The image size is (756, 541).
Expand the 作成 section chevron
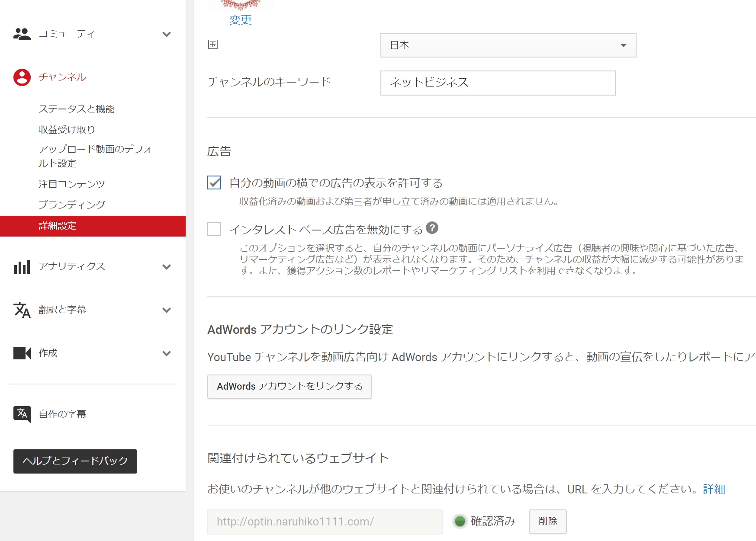pos(167,353)
